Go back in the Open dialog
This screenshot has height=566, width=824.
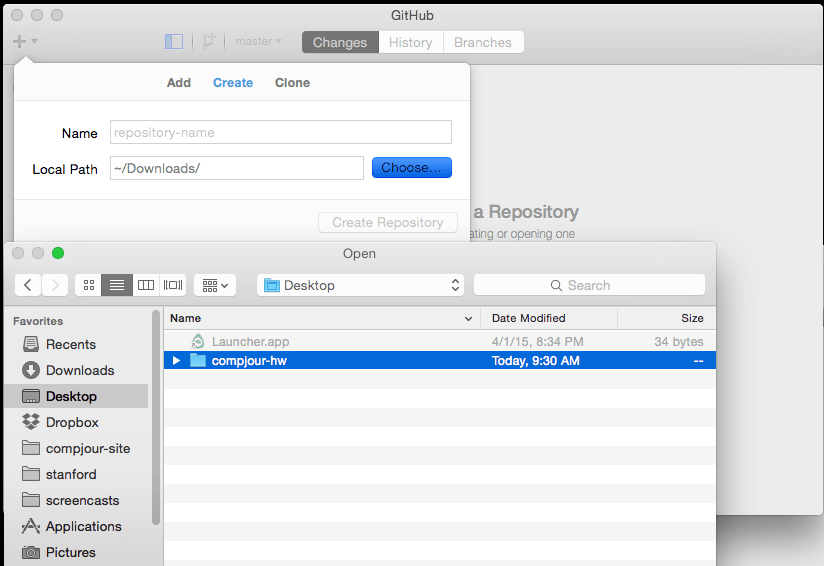(28, 285)
